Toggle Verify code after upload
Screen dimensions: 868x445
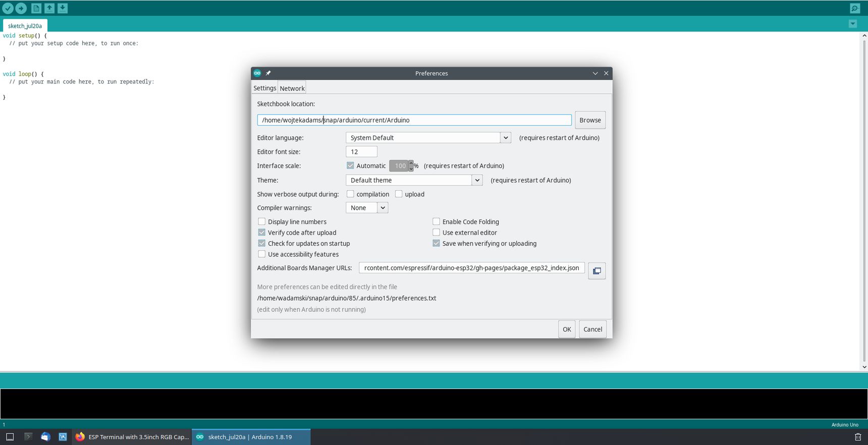point(261,233)
